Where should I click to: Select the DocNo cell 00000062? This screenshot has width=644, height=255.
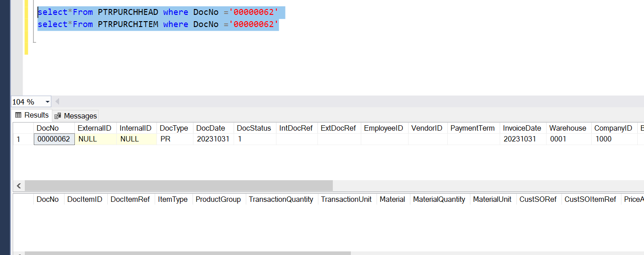(54, 139)
